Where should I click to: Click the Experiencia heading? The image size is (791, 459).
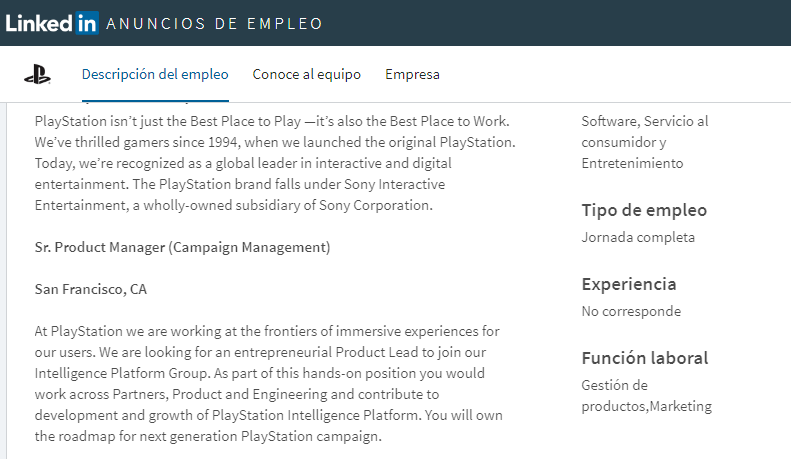[629, 284]
